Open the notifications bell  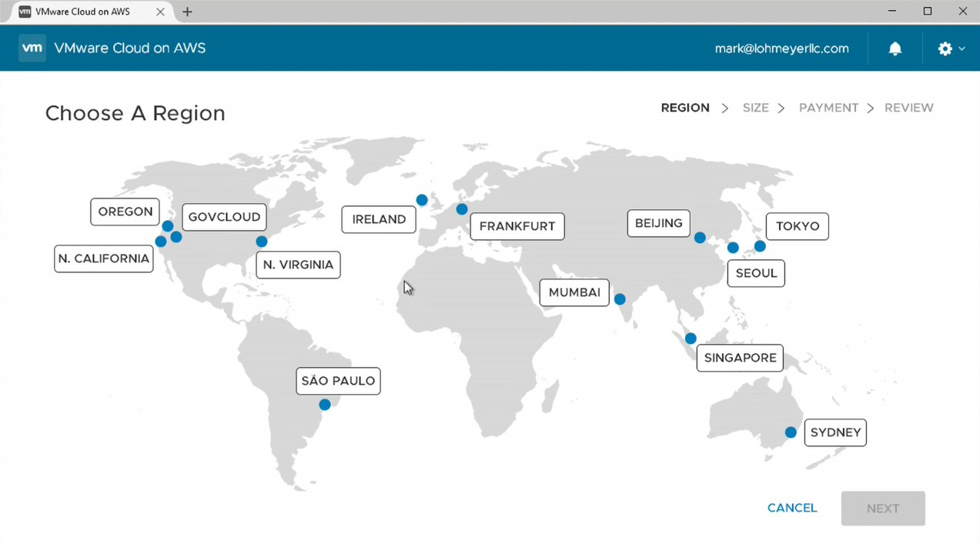tap(895, 48)
